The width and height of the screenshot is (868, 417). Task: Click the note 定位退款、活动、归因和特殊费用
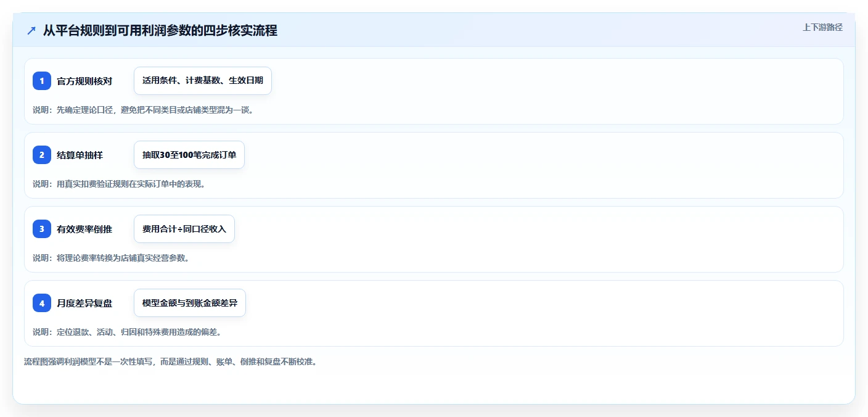[x=127, y=332]
